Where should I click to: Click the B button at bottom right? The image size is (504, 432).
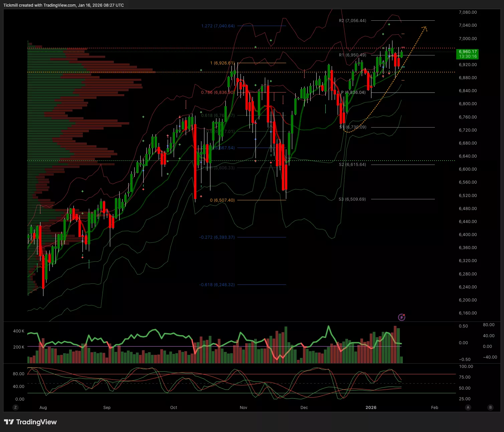[490, 407]
